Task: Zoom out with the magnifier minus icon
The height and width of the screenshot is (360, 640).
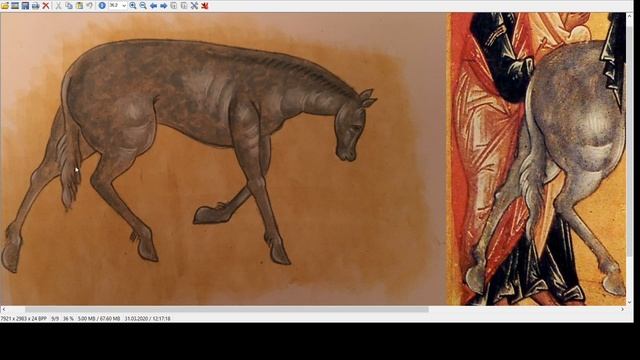Action: click(143, 6)
